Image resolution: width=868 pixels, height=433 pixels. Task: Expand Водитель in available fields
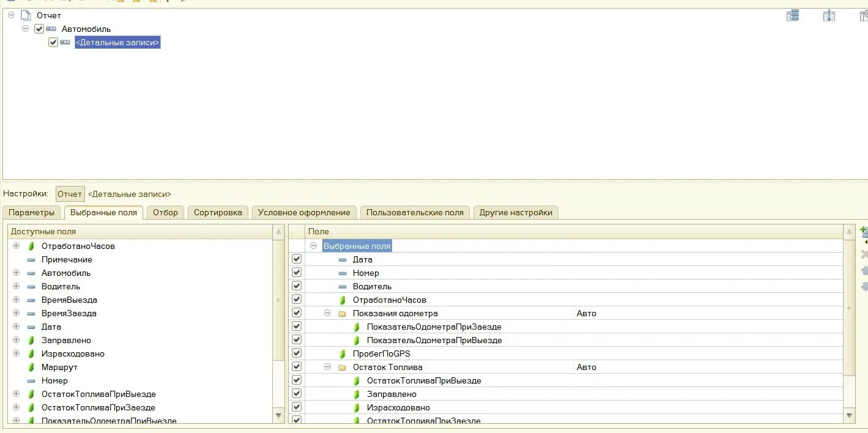tap(16, 286)
